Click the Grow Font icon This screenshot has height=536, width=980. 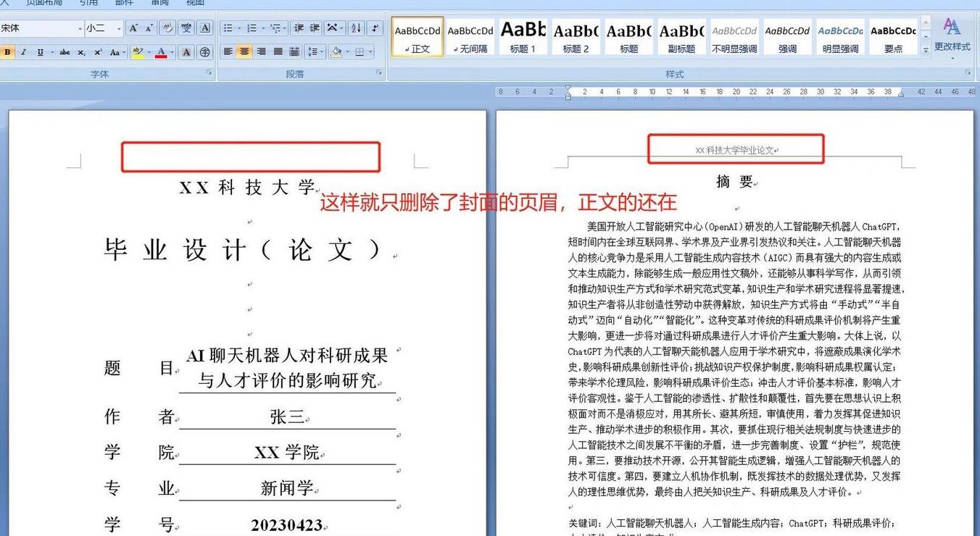(133, 28)
